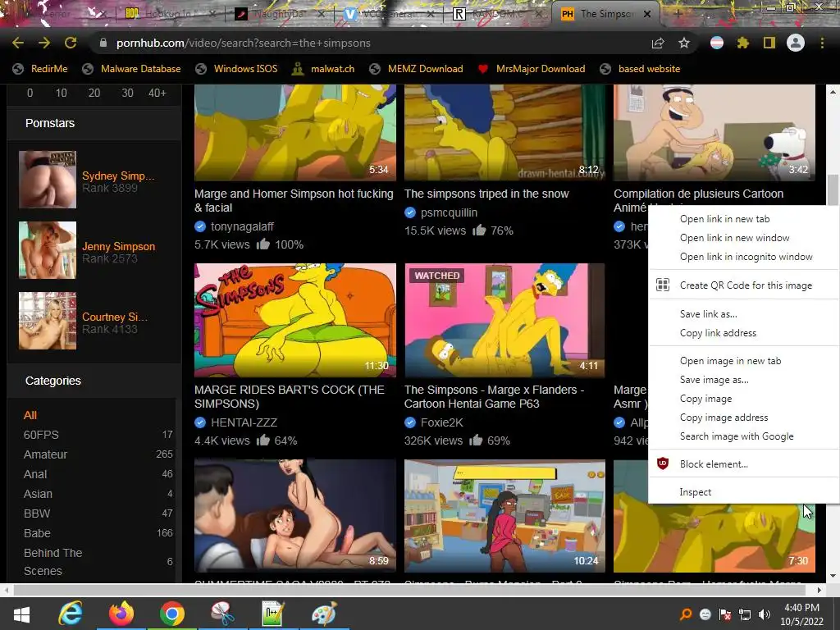Click the horizontal scrollbar right arrow
Screen dimensions: 840x630
coord(819,590)
